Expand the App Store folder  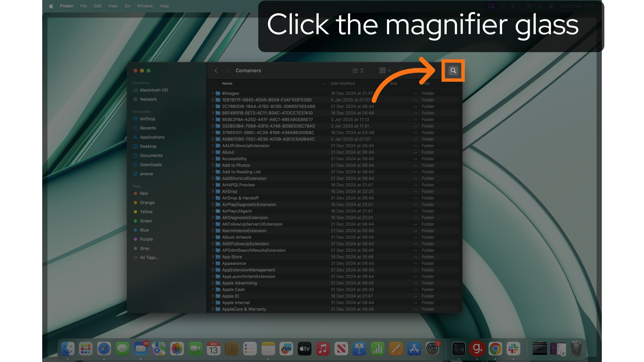[x=213, y=257]
